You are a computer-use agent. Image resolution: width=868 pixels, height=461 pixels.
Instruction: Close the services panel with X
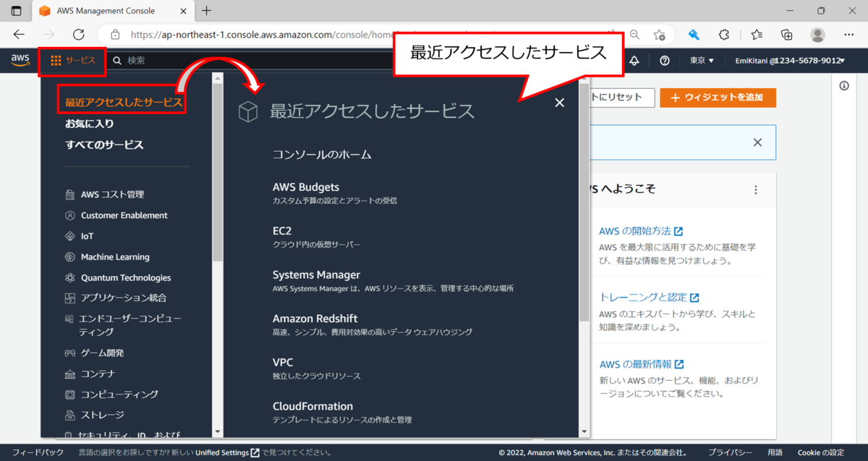559,103
